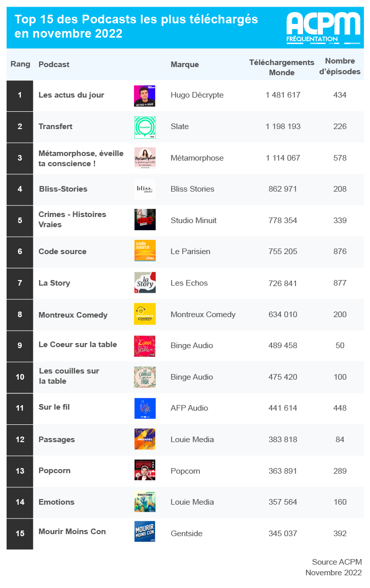The width and height of the screenshot is (370, 588).
Task: Click the bliss. stories logo thumbnail
Action: point(145,189)
